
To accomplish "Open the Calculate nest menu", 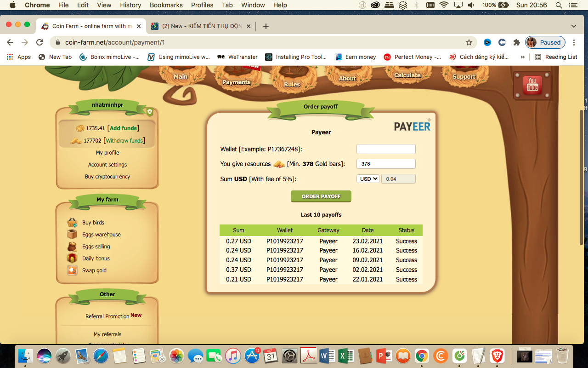I will point(407,75).
